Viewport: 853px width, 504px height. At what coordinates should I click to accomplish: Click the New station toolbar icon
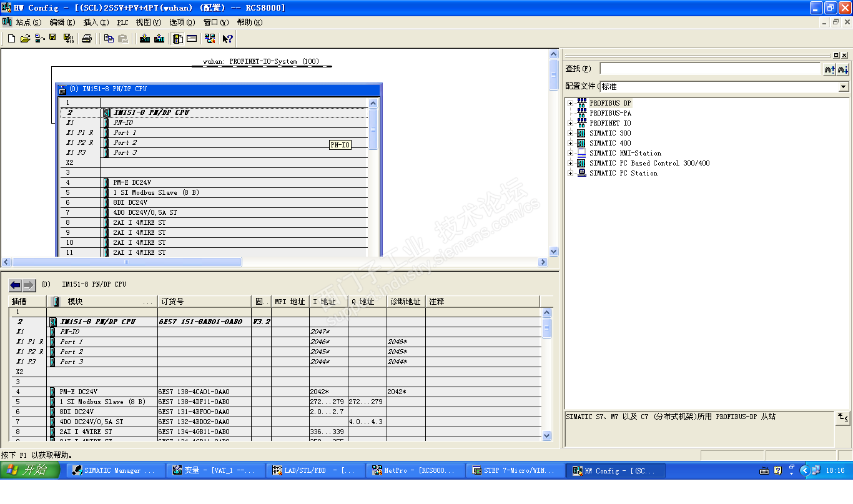[11, 39]
